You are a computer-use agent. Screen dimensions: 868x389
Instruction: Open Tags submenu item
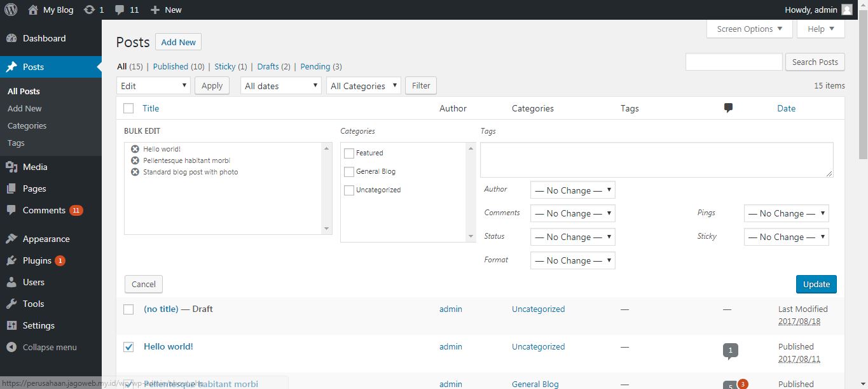point(16,143)
